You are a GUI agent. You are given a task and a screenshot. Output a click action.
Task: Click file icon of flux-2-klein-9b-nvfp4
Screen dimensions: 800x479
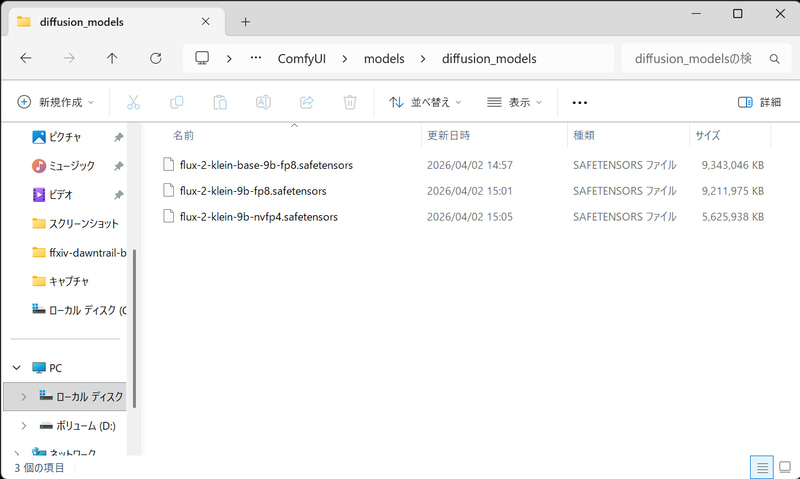(x=168, y=217)
